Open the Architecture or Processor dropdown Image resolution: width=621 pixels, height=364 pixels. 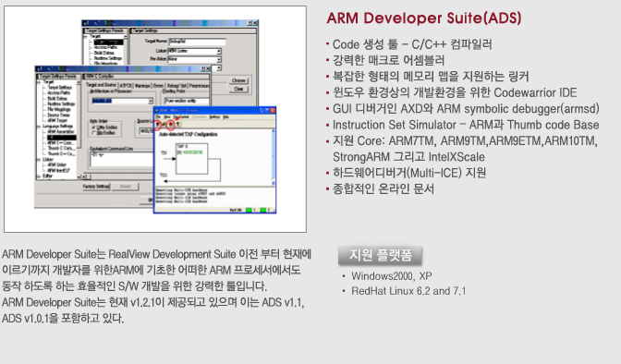pyautogui.click(x=122, y=101)
